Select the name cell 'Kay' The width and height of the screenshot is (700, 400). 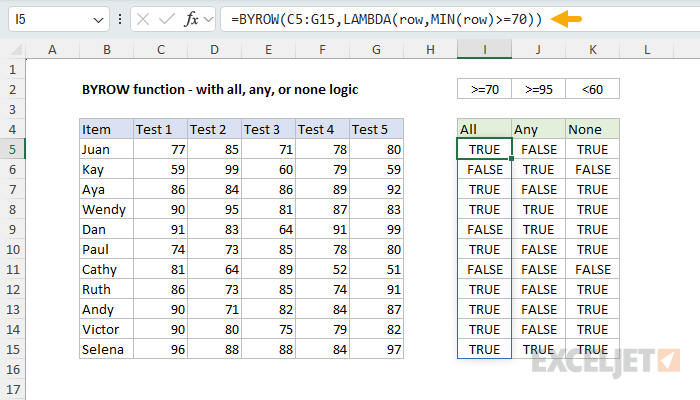click(107, 170)
